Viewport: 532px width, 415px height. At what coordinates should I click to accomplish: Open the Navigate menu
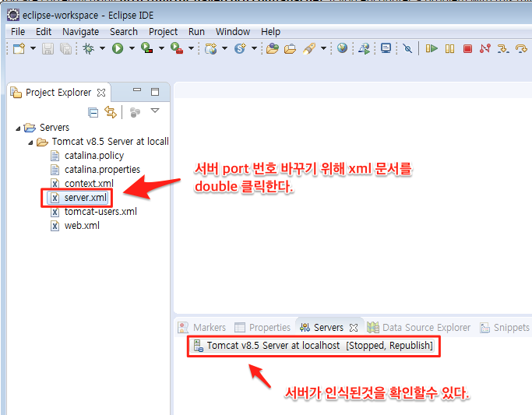tap(81, 31)
